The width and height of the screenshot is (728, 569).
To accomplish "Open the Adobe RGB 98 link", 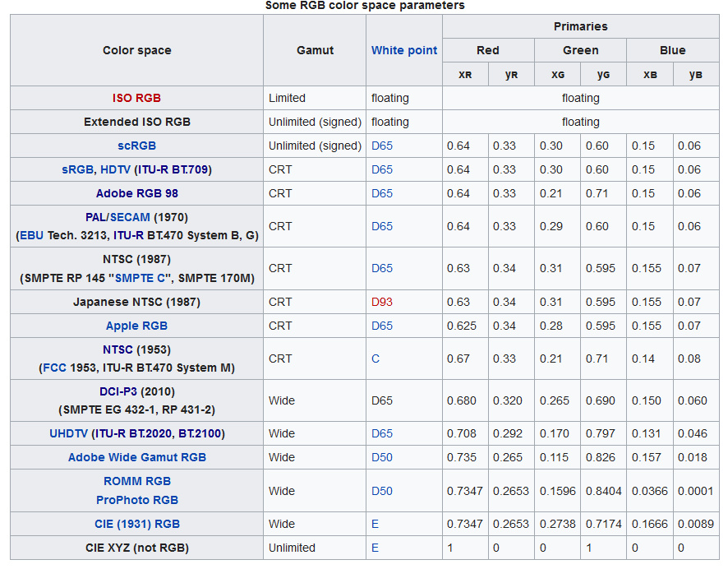I will click(x=137, y=193).
